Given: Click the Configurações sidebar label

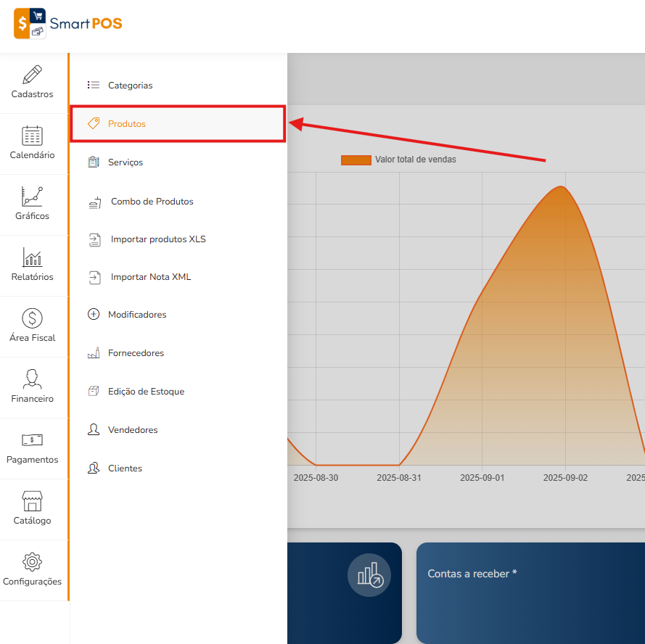Looking at the screenshot, I should [x=32, y=582].
